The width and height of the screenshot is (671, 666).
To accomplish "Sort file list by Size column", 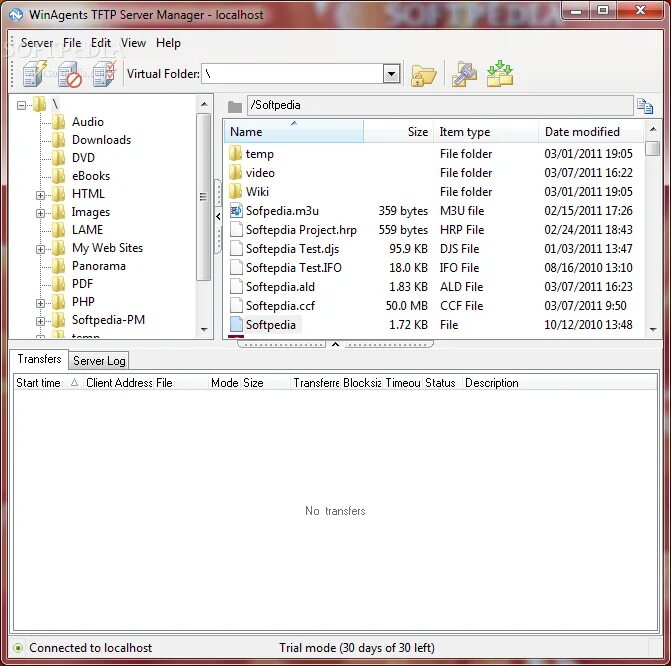I will click(398, 131).
